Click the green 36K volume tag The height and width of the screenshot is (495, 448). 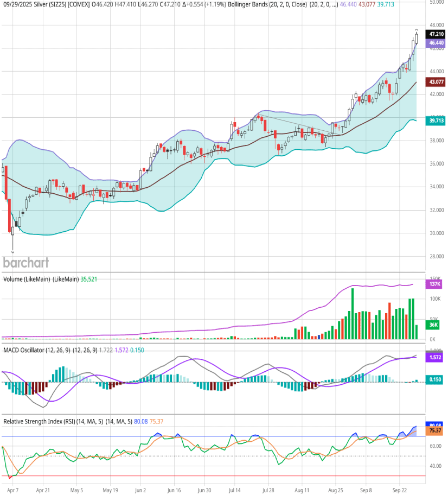434,325
